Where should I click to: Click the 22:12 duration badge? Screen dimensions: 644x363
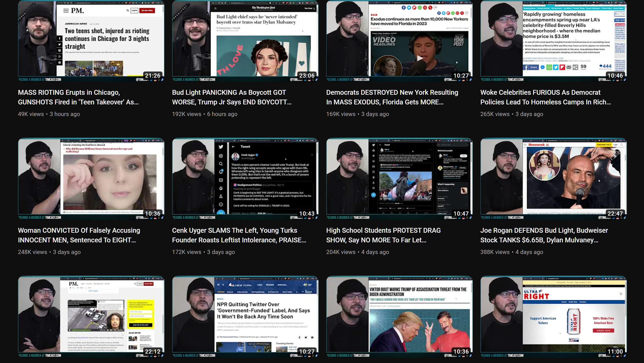[x=153, y=352]
